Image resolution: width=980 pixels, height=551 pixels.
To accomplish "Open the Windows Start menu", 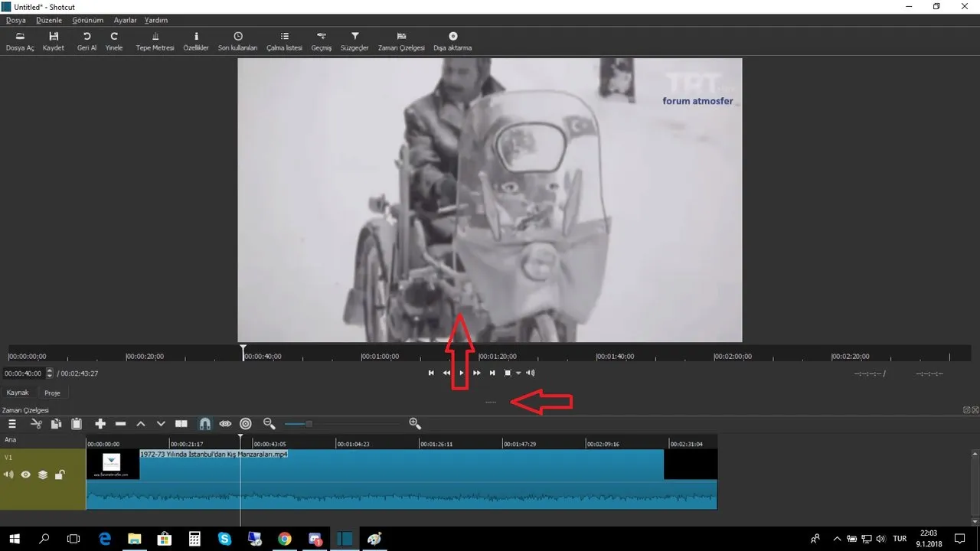I will click(15, 539).
